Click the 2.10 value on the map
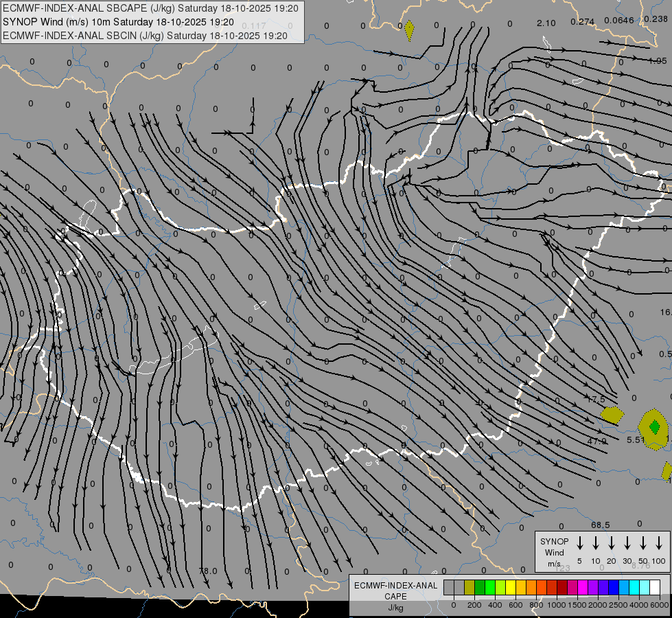 point(546,23)
